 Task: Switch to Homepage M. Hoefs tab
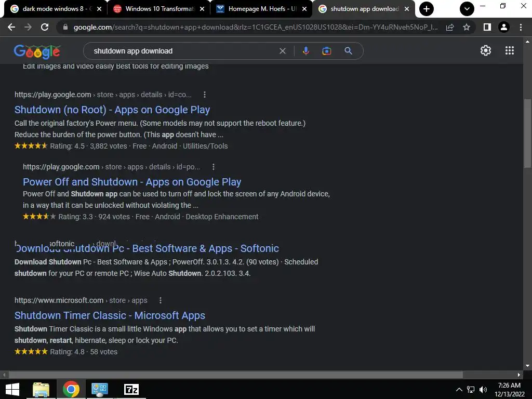click(x=261, y=9)
